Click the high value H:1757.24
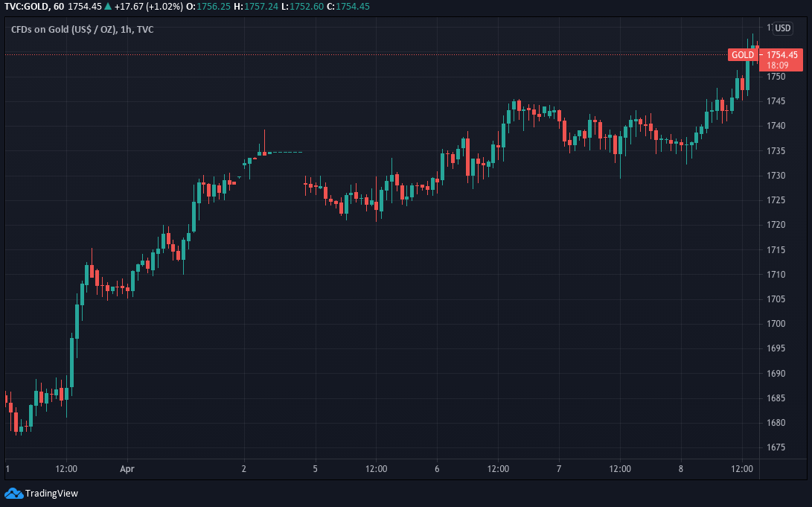This screenshot has width=812, height=507. pyautogui.click(x=256, y=7)
